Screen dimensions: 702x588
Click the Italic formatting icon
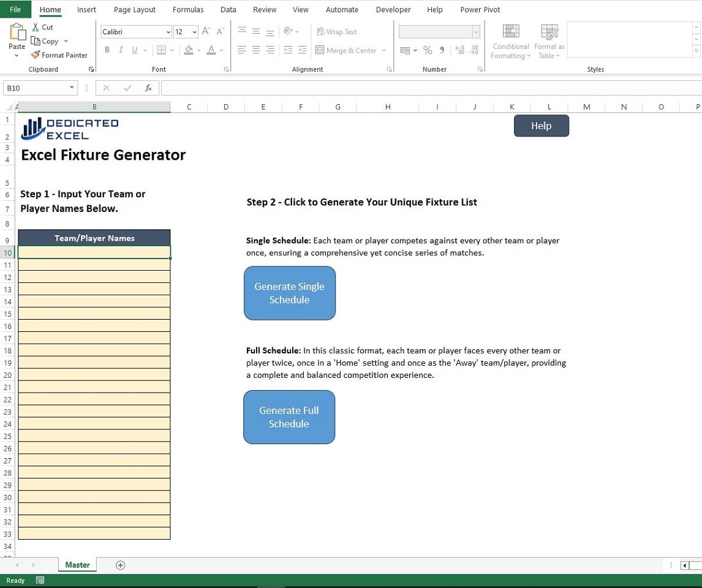121,50
